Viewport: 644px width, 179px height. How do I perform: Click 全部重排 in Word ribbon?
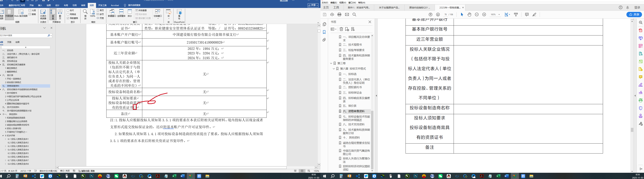click(x=121, y=13)
